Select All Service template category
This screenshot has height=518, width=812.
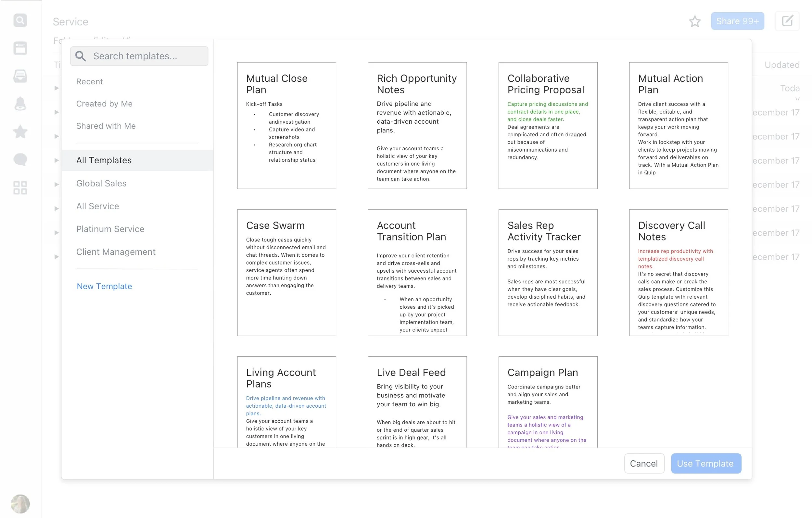(x=97, y=206)
